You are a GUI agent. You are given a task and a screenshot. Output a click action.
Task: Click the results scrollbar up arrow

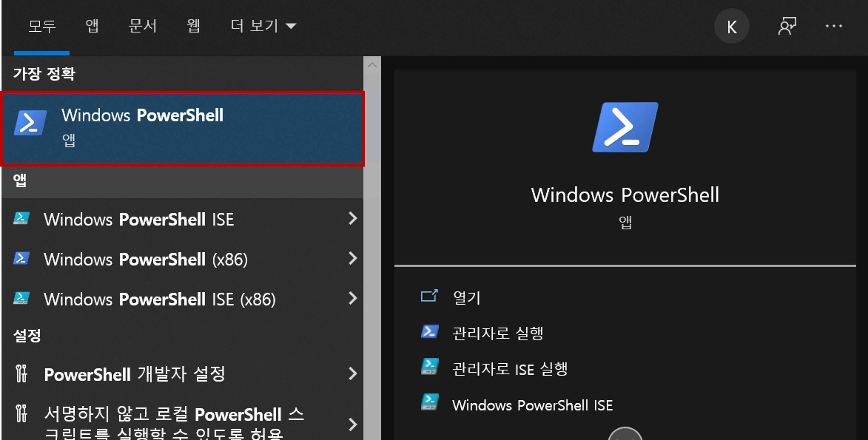tap(372, 65)
